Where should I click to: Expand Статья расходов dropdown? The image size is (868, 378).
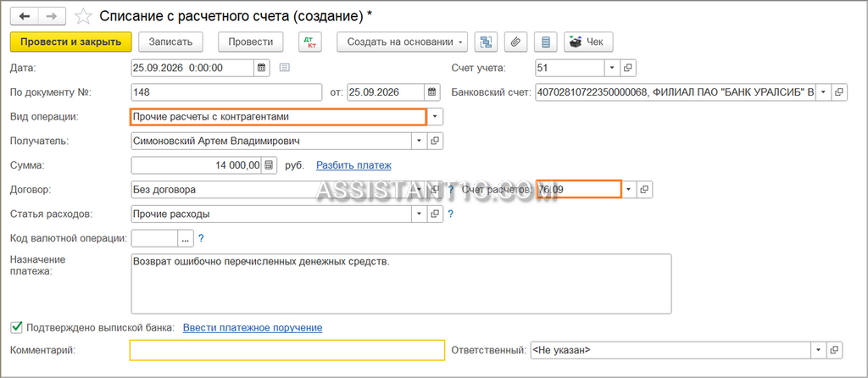tap(419, 214)
